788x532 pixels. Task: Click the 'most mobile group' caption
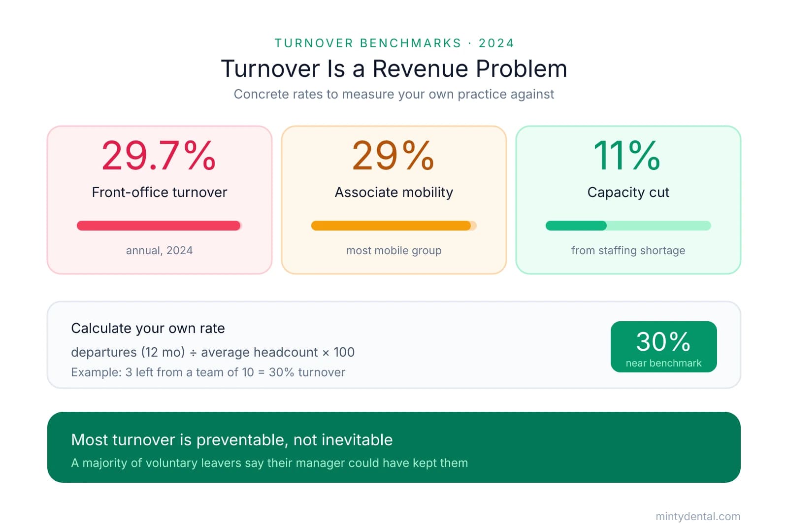click(x=394, y=250)
